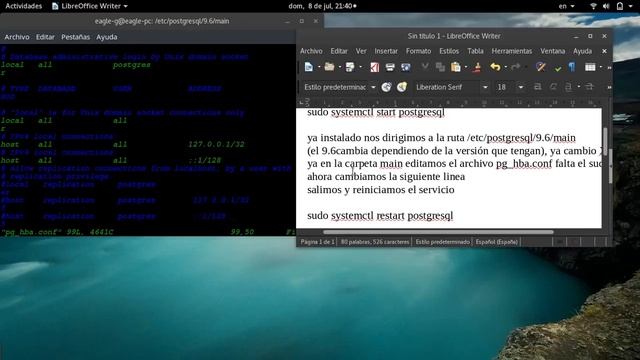Toggle the Strikethrough formatting icon
This screenshot has height=360, width=640.
click(x=589, y=87)
